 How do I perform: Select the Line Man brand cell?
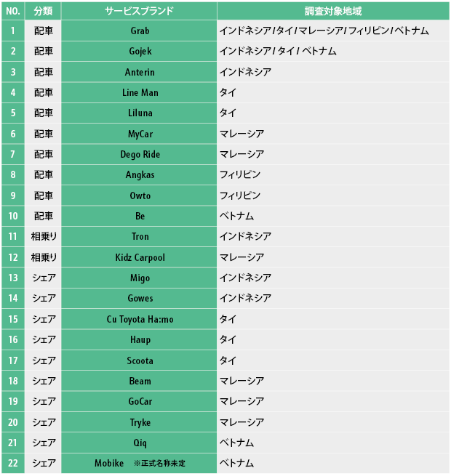[x=140, y=92]
